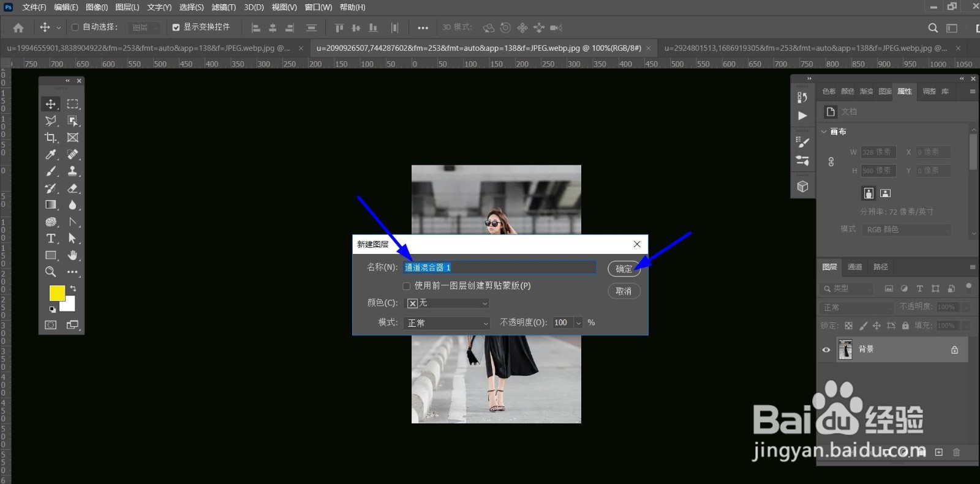Toggle the layer filter on/off switch
The image size is (980, 484).
pos(968,286)
